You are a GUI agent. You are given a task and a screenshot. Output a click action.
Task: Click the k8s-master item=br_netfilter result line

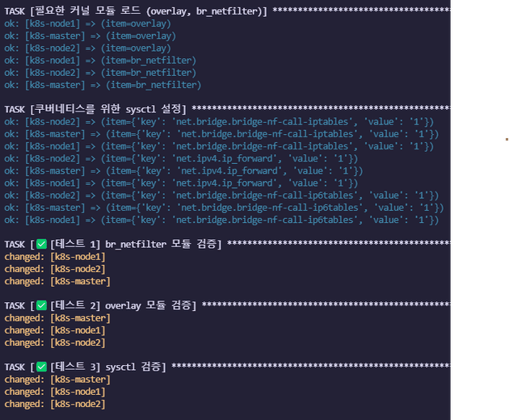pos(103,85)
